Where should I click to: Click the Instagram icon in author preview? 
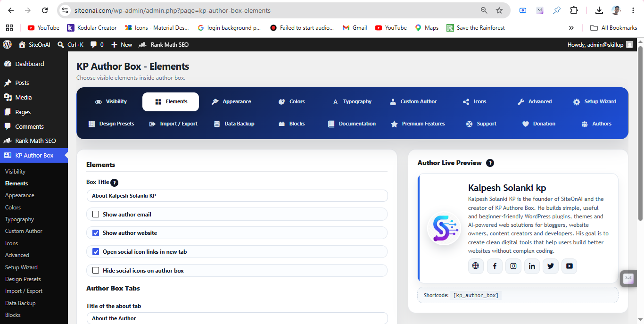513,266
